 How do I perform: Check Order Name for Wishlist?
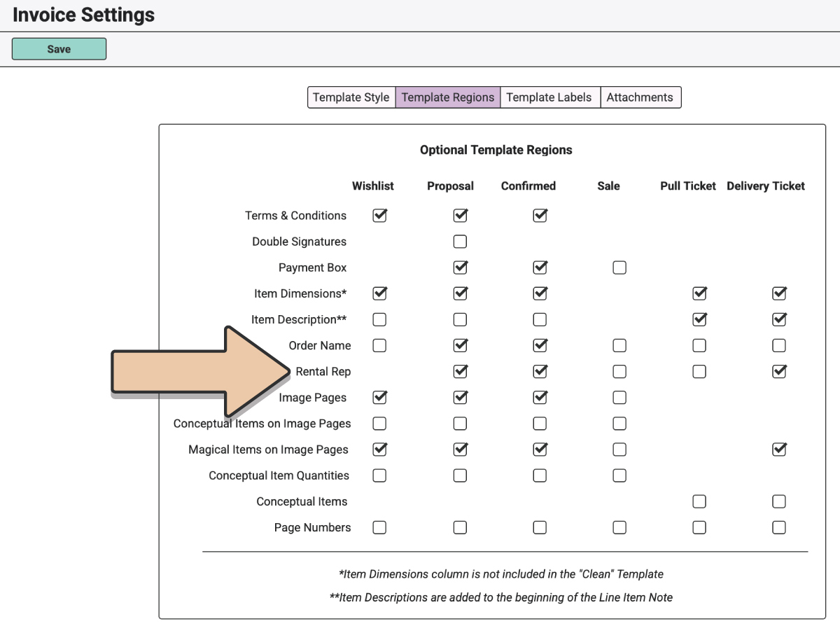point(379,345)
